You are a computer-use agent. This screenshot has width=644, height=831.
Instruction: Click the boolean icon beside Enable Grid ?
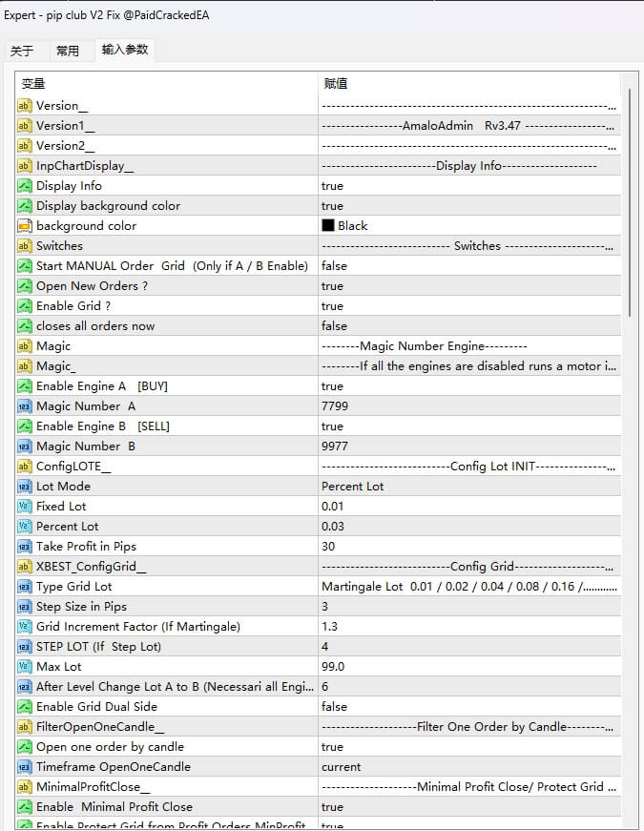25,306
